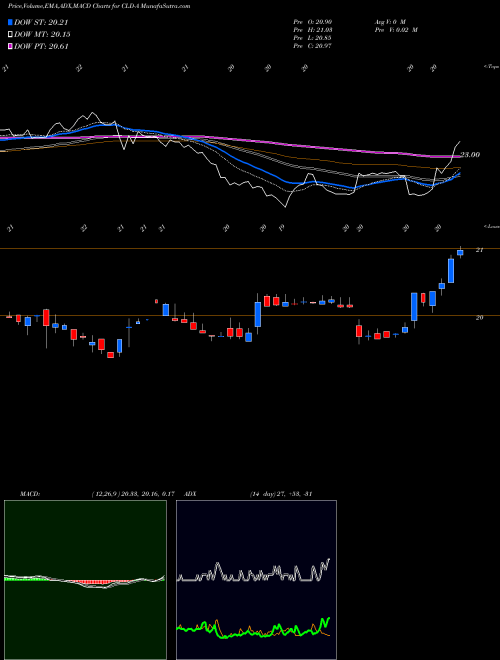500x660 pixels.
Task: Click the '<Tops' label at the right edge
Action: click(x=491, y=67)
